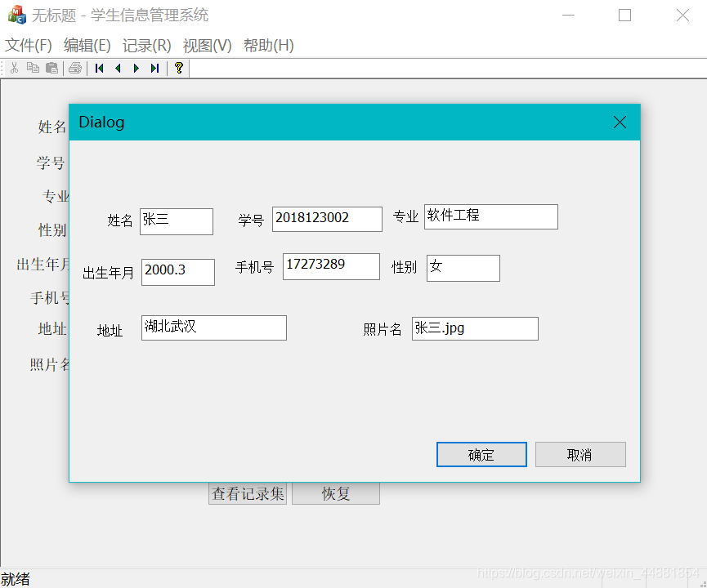Click the Copy icon on the toolbar
The width and height of the screenshot is (707, 588).
33,68
